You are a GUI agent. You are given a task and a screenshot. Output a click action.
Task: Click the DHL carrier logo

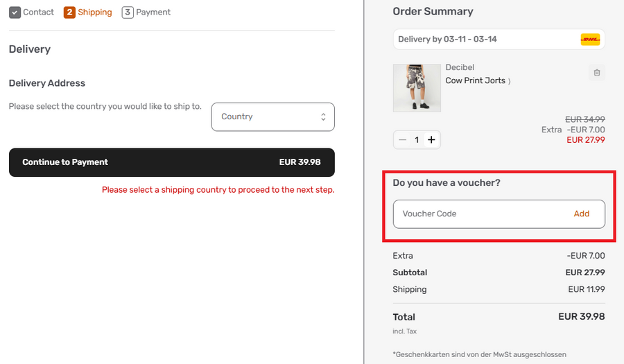point(590,40)
